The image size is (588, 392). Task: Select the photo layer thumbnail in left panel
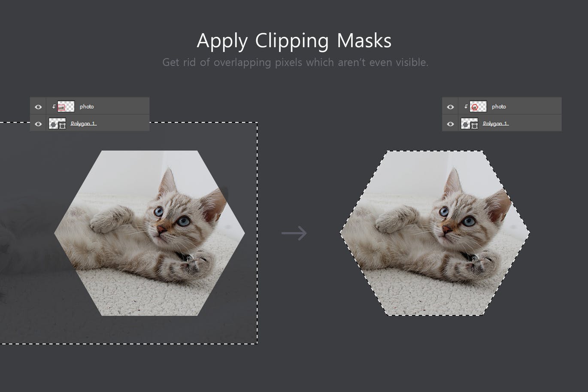[x=66, y=106]
